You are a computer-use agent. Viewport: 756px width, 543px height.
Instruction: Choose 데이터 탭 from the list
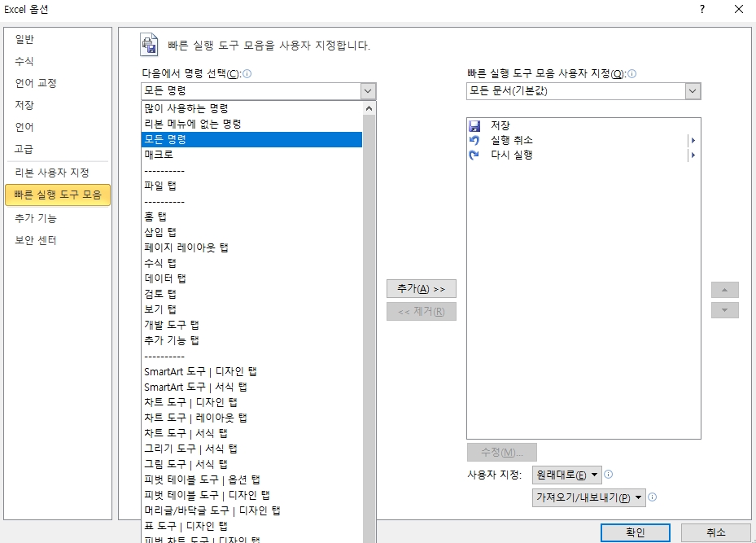(x=251, y=278)
